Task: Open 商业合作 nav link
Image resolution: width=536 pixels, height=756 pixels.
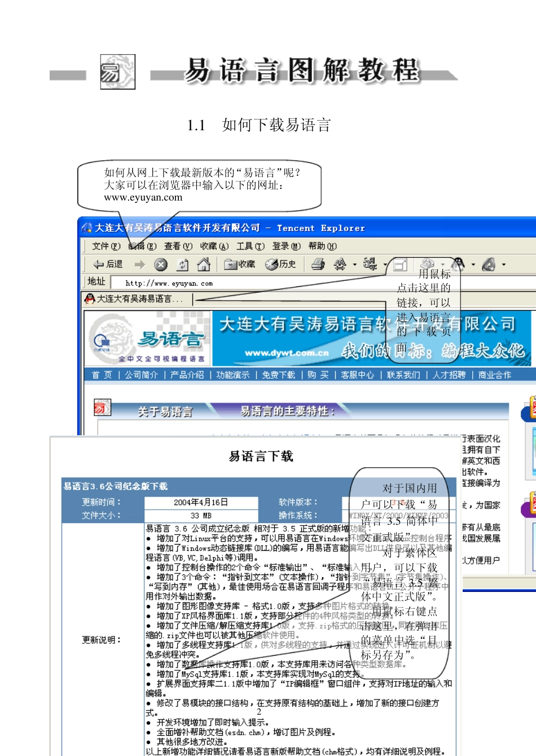Action: tap(495, 375)
